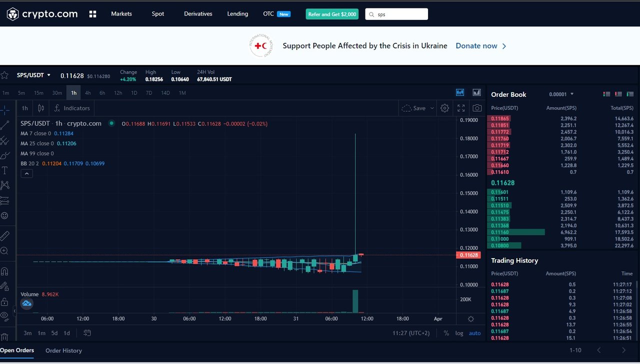The width and height of the screenshot is (640, 364).
Task: Show only bids in order book
Action: click(630, 94)
